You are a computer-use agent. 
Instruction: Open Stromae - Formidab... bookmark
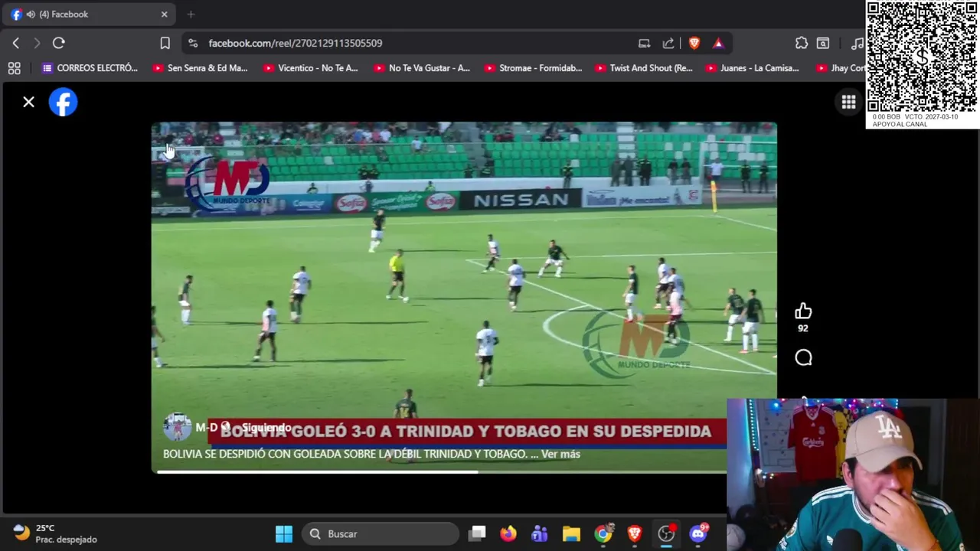tap(532, 68)
